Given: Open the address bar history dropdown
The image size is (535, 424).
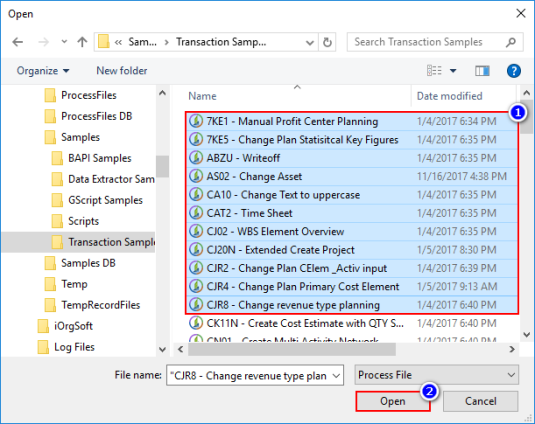Looking at the screenshot, I should point(309,43).
